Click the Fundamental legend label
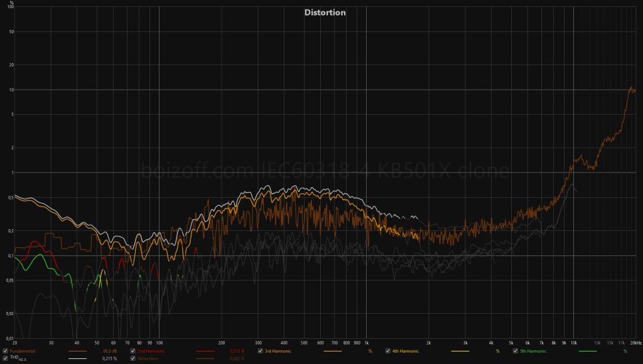The height and width of the screenshot is (364, 643). pyautogui.click(x=23, y=351)
